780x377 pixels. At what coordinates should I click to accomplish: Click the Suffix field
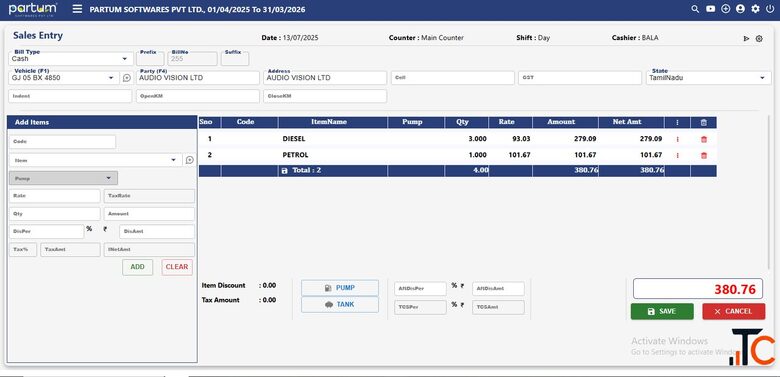pos(235,58)
